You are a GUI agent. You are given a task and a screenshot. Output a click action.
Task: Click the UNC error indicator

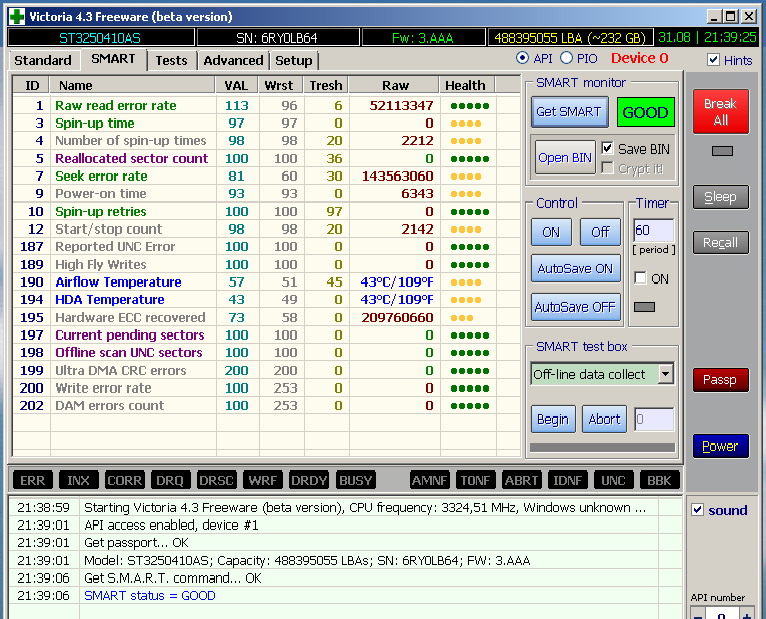614,480
